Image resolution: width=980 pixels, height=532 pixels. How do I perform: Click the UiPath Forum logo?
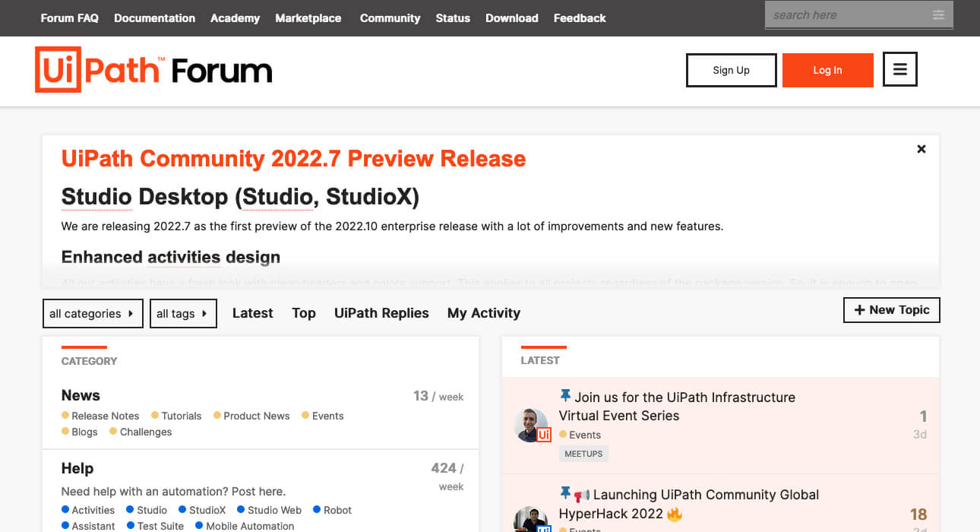point(152,69)
